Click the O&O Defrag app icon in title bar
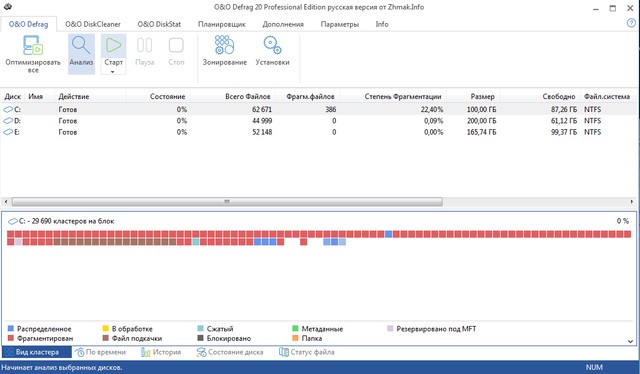Image resolution: width=640 pixels, height=374 pixels. (7, 7)
